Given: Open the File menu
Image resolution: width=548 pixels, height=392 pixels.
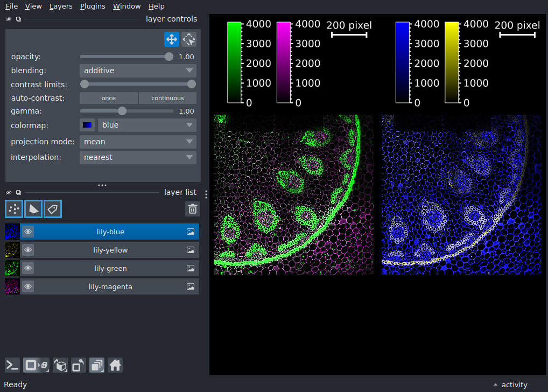Looking at the screenshot, I should tap(11, 6).
